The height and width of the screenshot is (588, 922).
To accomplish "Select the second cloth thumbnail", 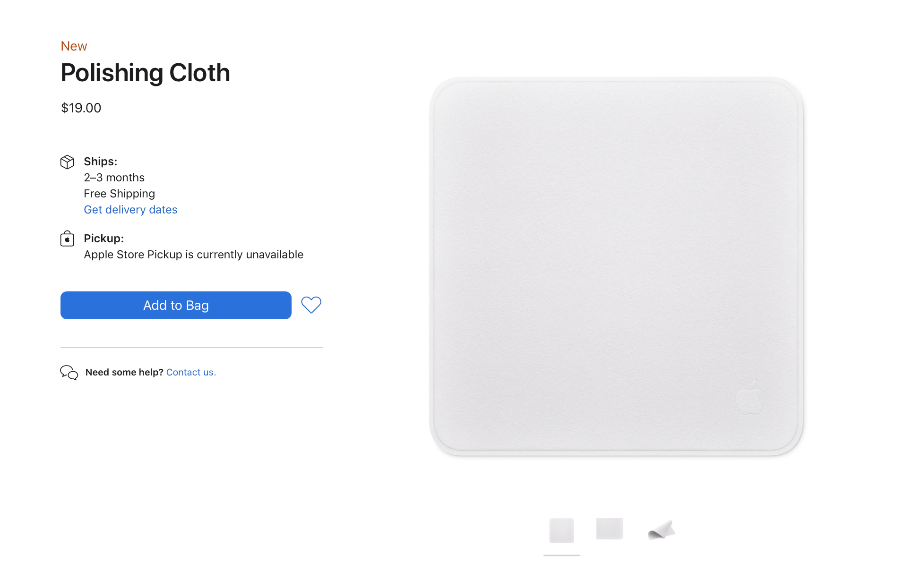I will click(609, 528).
